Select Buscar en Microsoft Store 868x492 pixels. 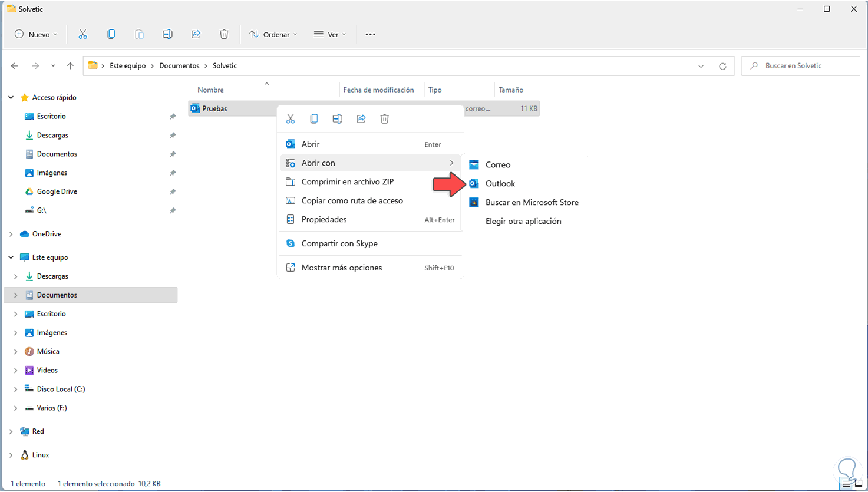tap(524, 203)
